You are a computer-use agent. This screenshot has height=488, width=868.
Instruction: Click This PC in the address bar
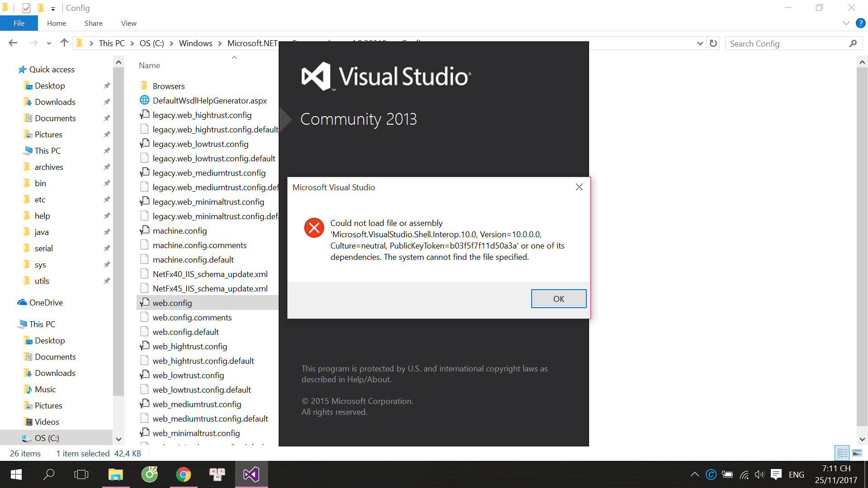click(112, 43)
